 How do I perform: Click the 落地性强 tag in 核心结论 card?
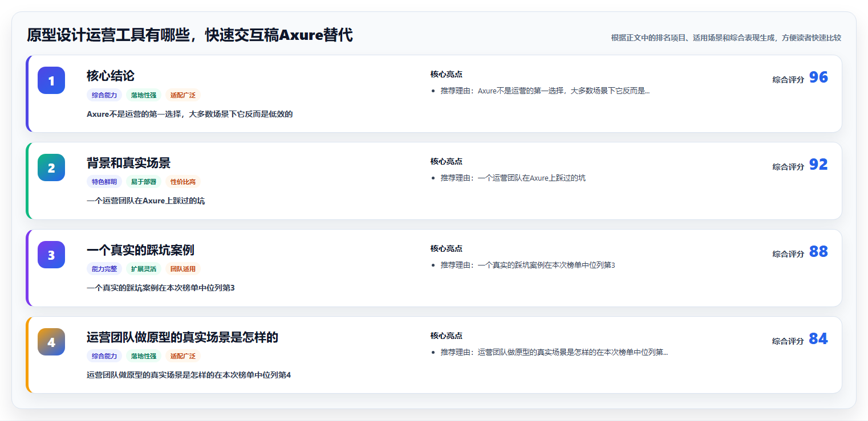[x=144, y=95]
